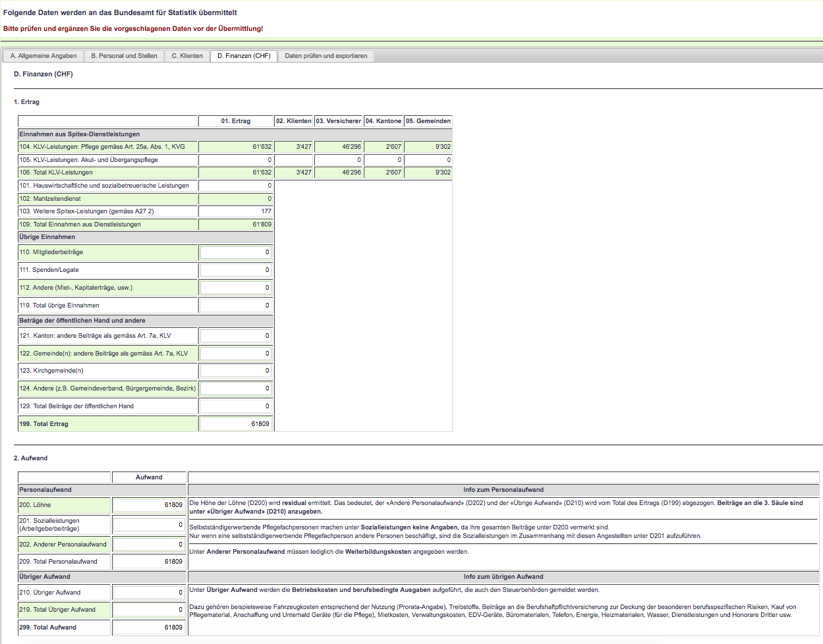
Task: Click the 122. Gemeinde(n) Beiträge input field
Action: (x=236, y=354)
